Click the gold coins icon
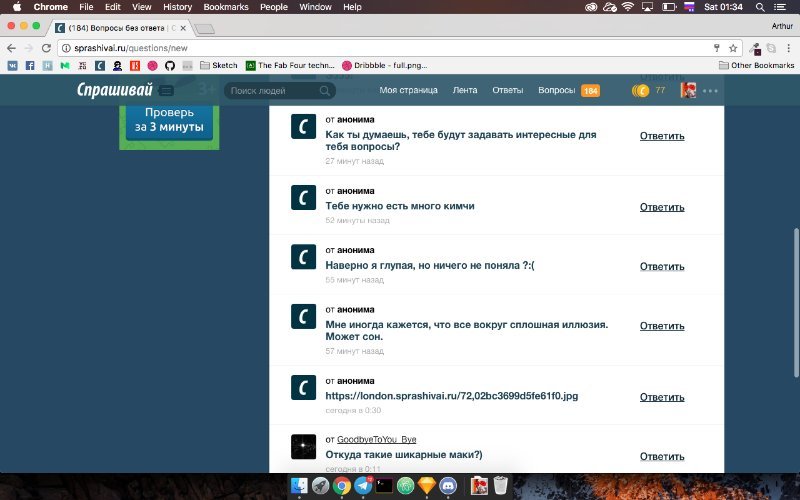 pos(640,91)
